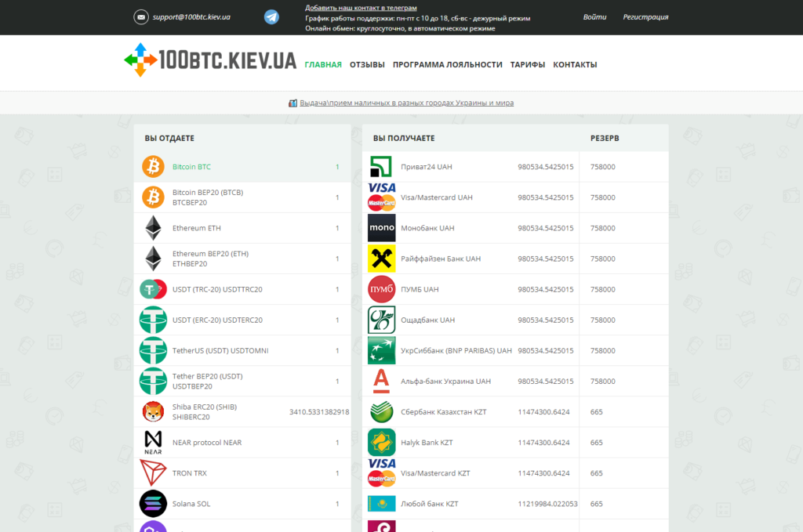Click the Приват24 UAH label
803x532 pixels.
(427, 167)
